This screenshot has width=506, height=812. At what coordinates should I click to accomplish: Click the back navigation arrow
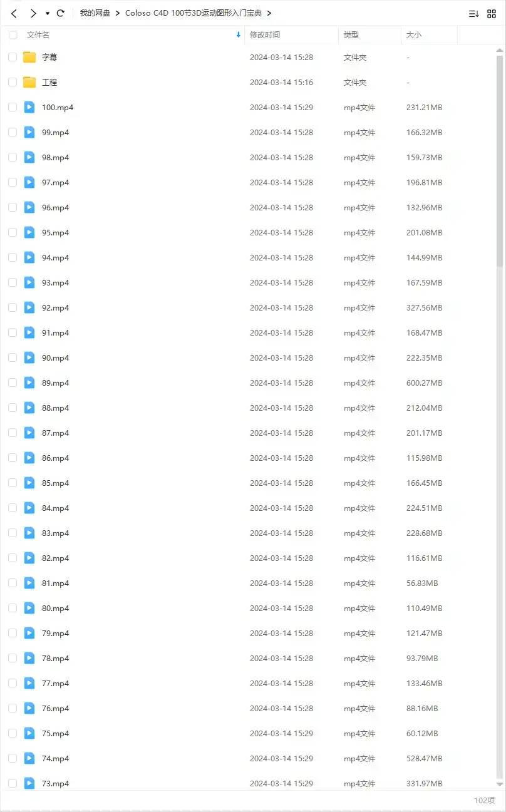coord(14,13)
